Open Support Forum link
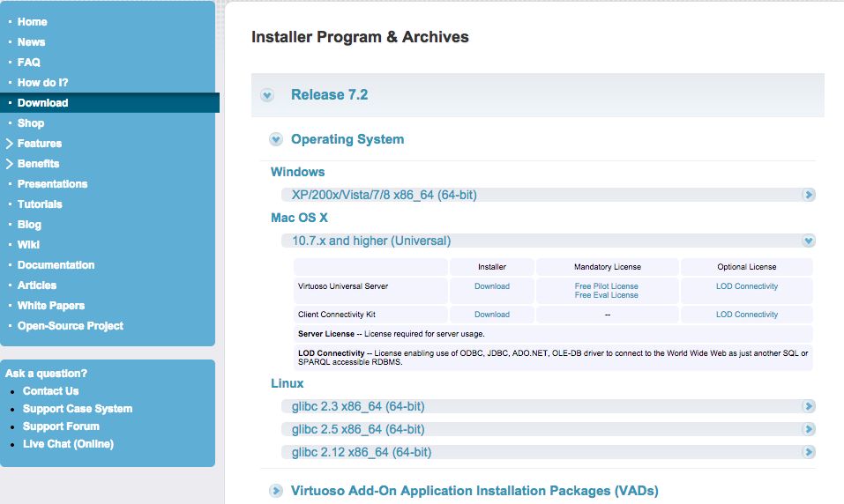 coord(61,426)
